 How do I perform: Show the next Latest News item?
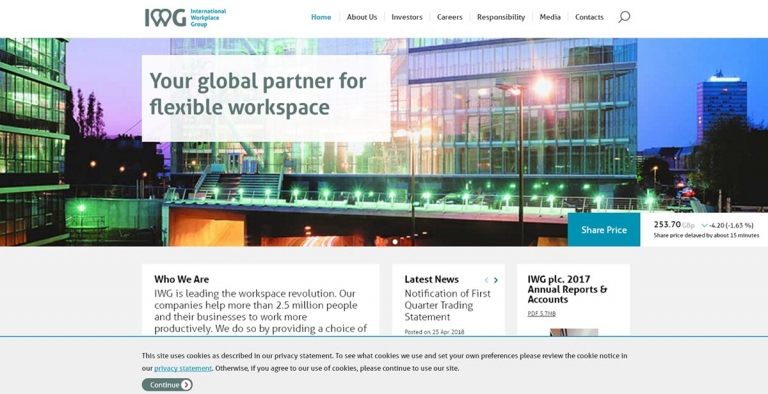coord(496,280)
